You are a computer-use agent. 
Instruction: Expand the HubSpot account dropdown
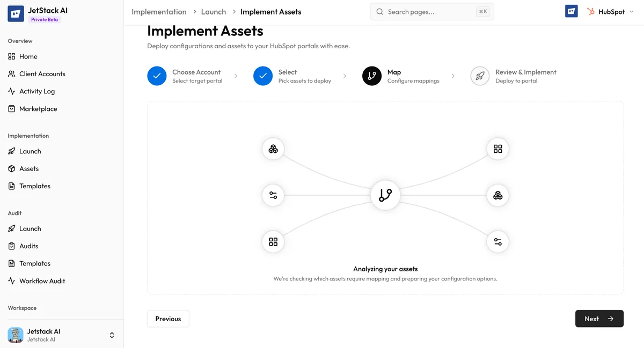click(x=631, y=11)
